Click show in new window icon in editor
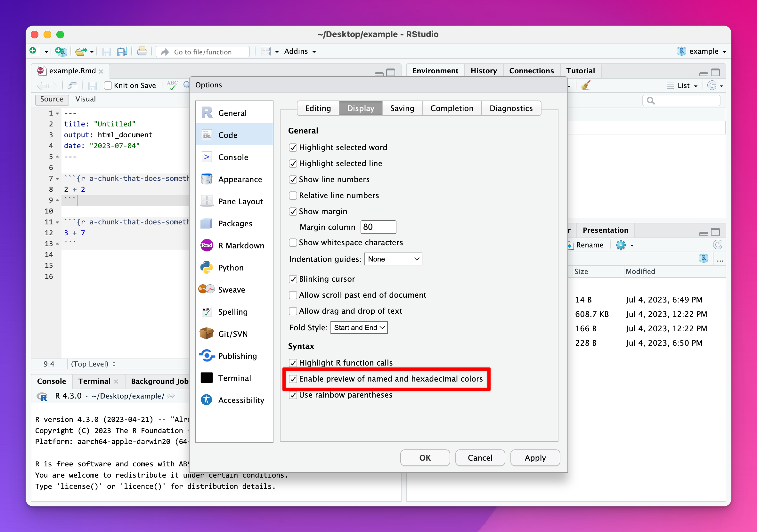This screenshot has width=757, height=532. 72,86
